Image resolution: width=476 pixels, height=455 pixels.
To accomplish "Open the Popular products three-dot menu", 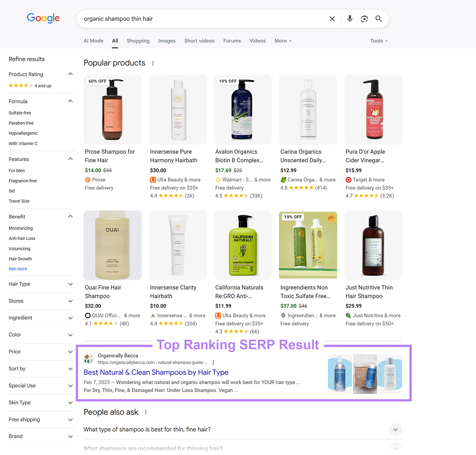I will [153, 63].
